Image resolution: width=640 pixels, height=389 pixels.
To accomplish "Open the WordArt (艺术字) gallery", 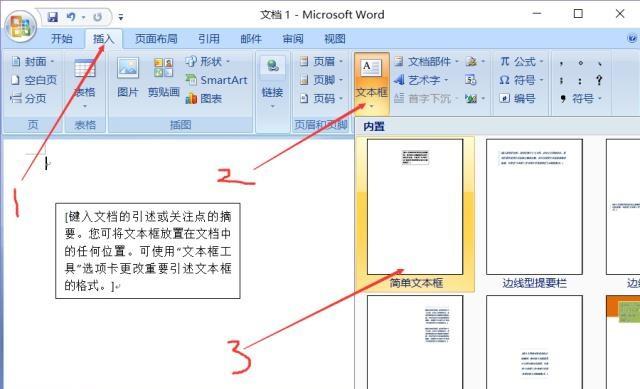I will click(x=421, y=80).
